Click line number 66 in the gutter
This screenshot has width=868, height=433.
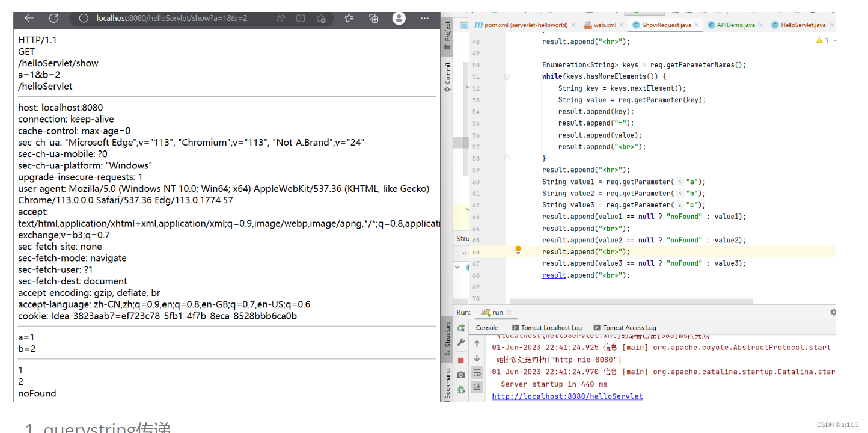click(476, 252)
